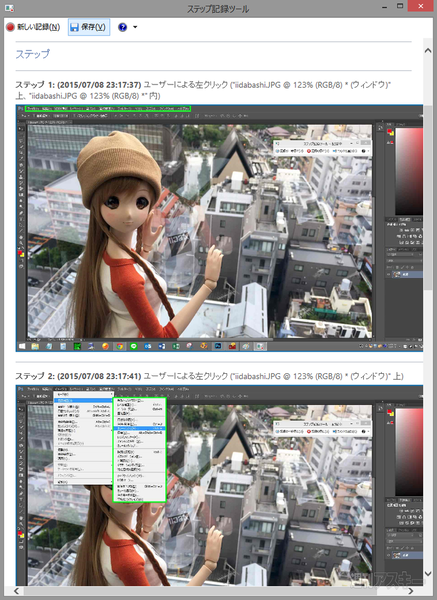Click the 保存(V) save button
Viewport: 437px width, 600px height.
pyautogui.click(x=89, y=27)
